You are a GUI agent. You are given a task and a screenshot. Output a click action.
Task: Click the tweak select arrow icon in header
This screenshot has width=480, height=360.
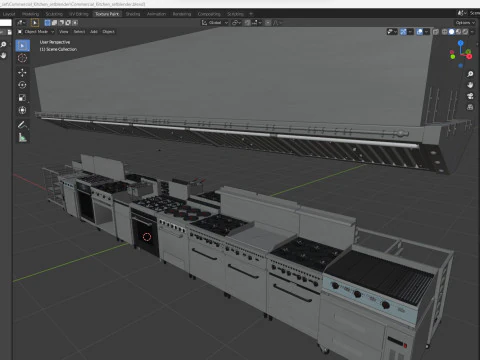click(35, 23)
